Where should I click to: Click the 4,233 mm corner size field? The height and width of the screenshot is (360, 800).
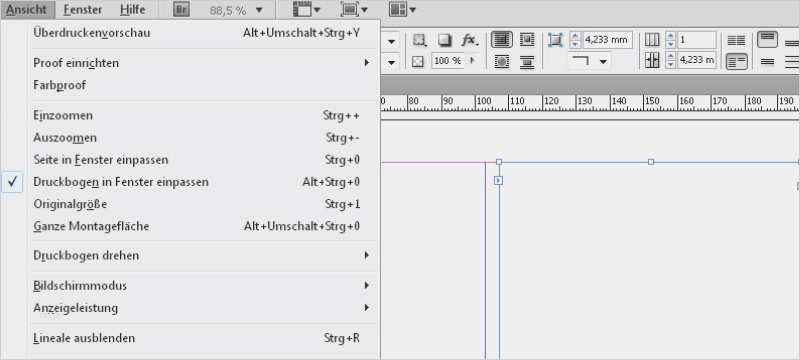(607, 40)
